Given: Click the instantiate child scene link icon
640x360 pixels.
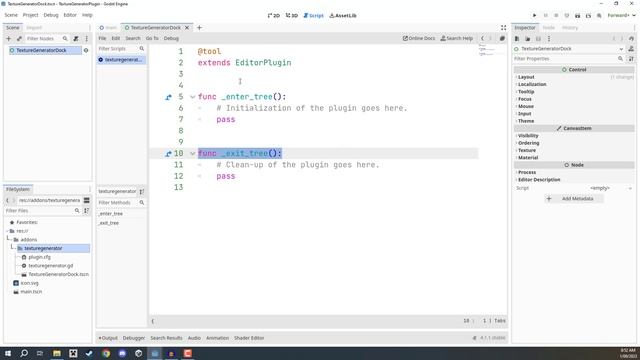Looking at the screenshot, I should 19,38.
